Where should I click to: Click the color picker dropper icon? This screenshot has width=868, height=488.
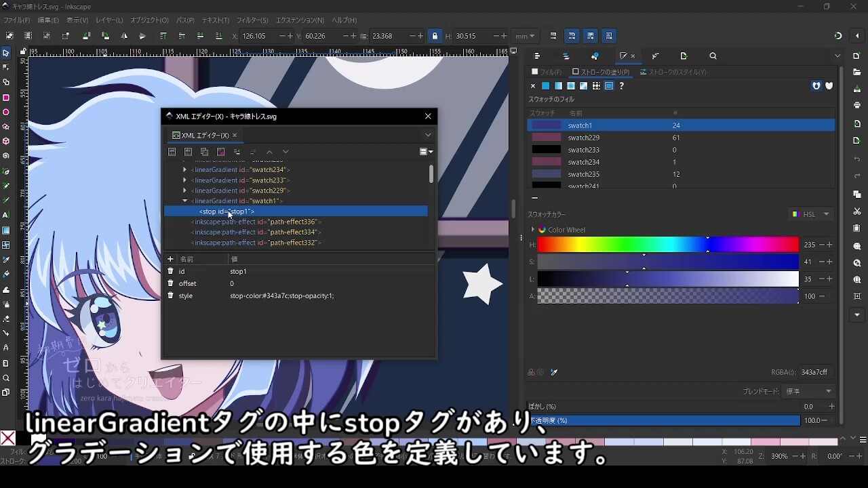coord(554,372)
